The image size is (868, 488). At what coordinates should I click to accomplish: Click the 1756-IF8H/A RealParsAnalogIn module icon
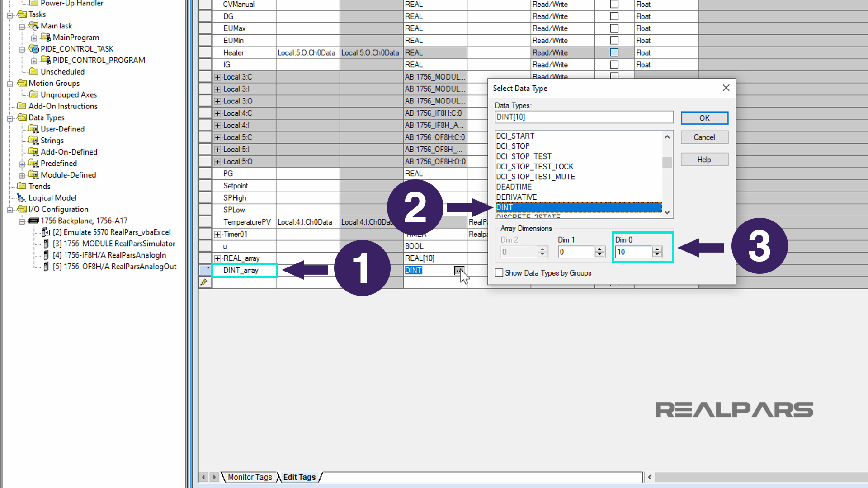pos(46,255)
